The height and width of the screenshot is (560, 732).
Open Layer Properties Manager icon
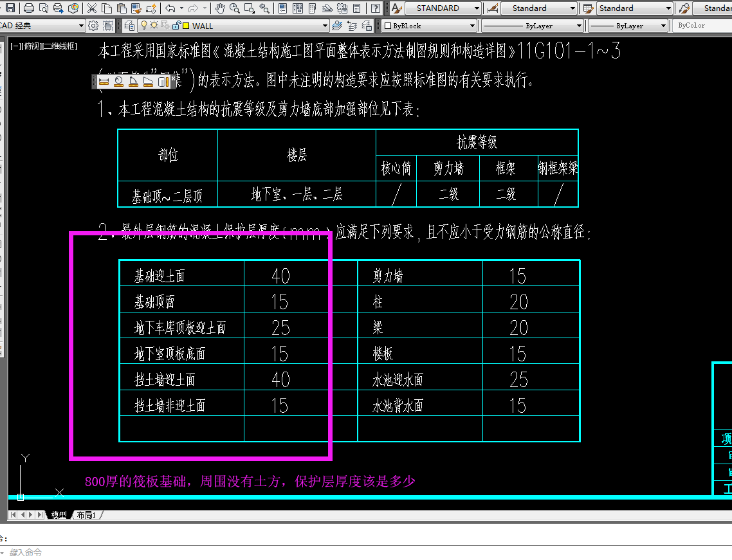pos(129,26)
